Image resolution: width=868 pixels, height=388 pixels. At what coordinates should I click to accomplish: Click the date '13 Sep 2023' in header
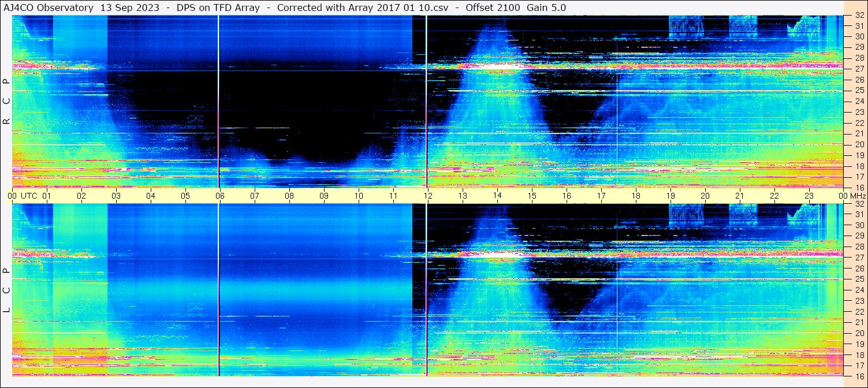(x=128, y=8)
